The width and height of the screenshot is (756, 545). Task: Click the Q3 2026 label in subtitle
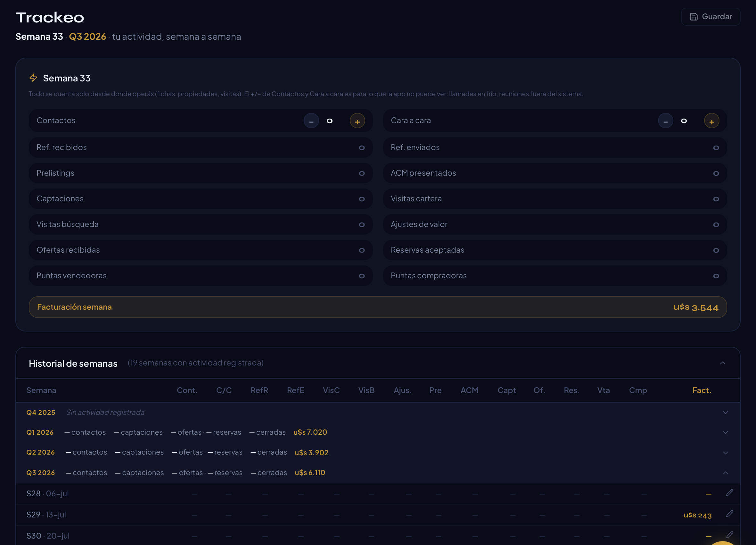click(87, 36)
